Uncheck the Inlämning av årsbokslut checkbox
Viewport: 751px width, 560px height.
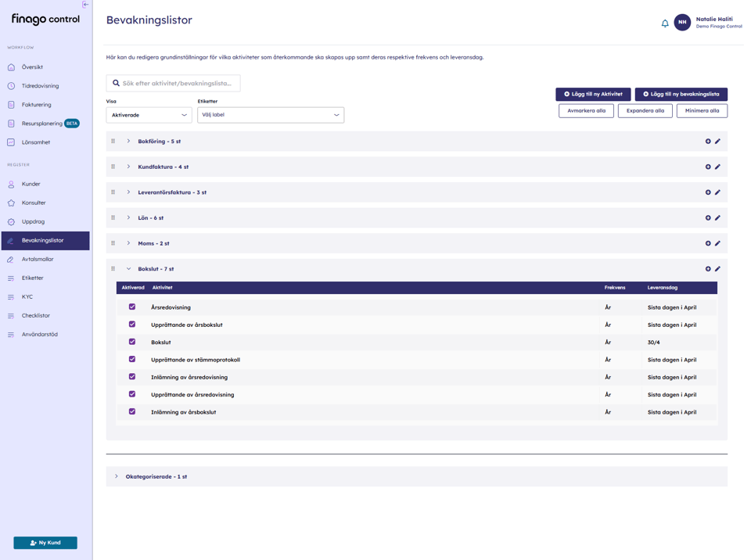pyautogui.click(x=132, y=411)
